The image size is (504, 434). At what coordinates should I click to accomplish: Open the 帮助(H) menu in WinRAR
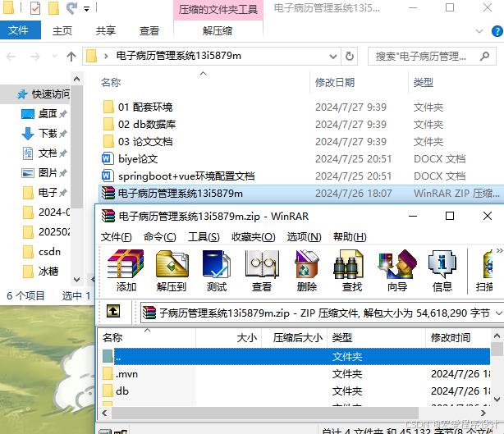[350, 237]
